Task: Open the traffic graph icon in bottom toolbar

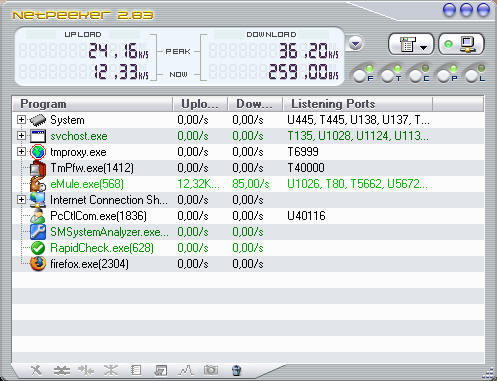Action: (x=186, y=370)
